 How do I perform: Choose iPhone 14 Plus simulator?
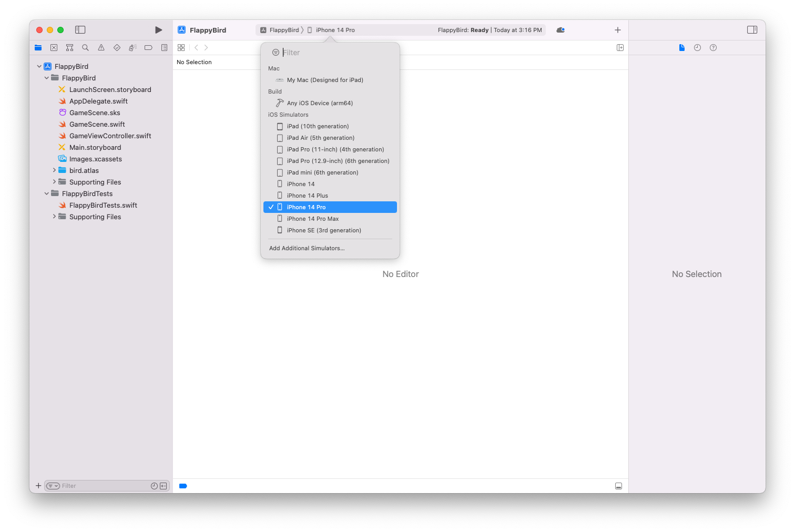click(x=330, y=196)
